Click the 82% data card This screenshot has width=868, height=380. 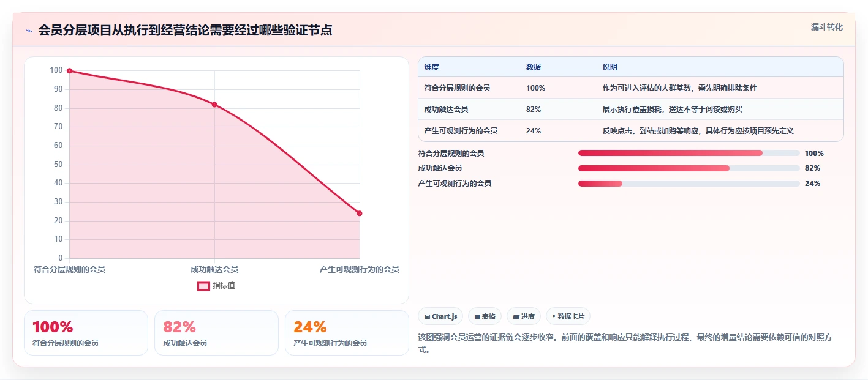tap(216, 333)
